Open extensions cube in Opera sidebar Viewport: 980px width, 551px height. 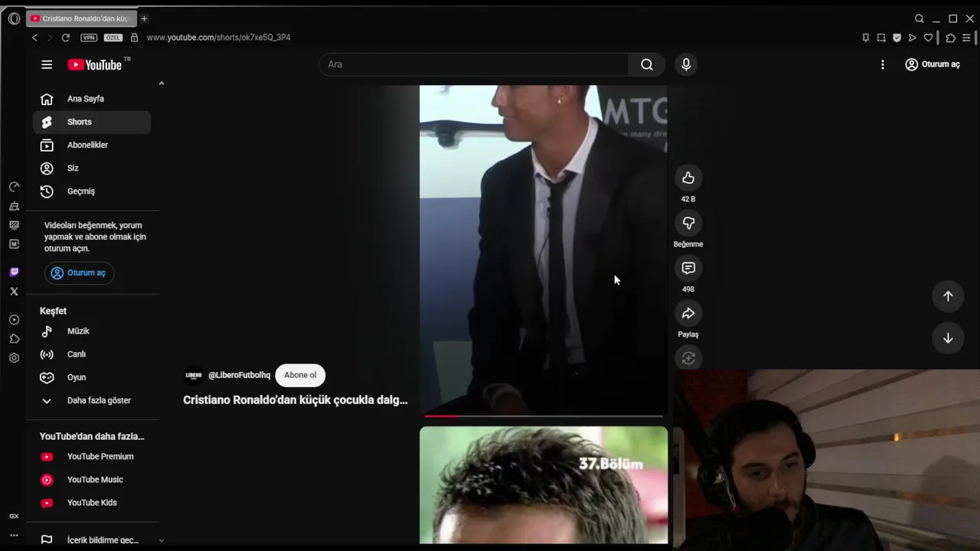14,339
